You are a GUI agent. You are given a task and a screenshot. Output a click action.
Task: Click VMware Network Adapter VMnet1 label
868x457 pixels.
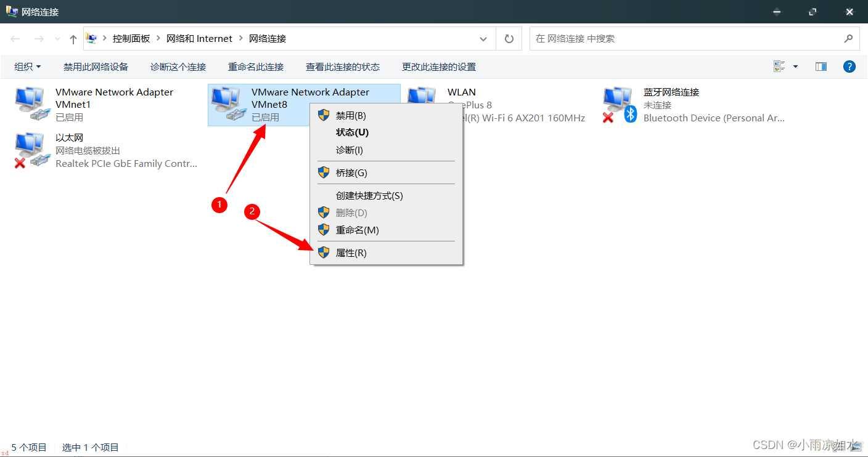coord(114,98)
